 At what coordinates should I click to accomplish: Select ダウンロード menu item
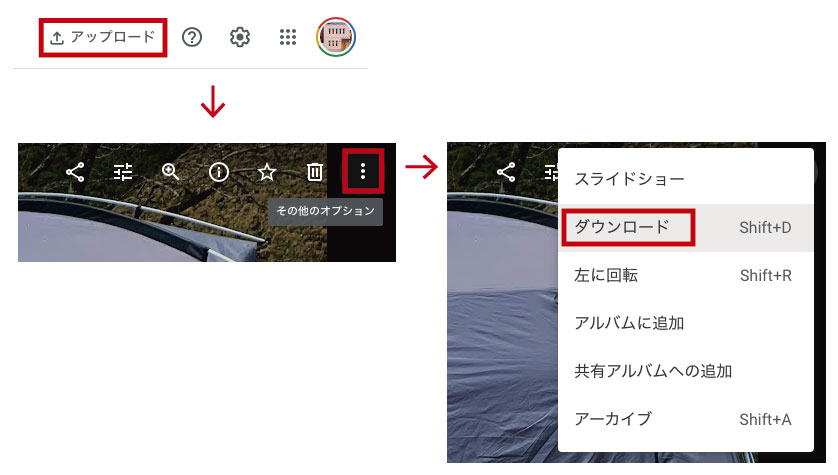coord(686,227)
